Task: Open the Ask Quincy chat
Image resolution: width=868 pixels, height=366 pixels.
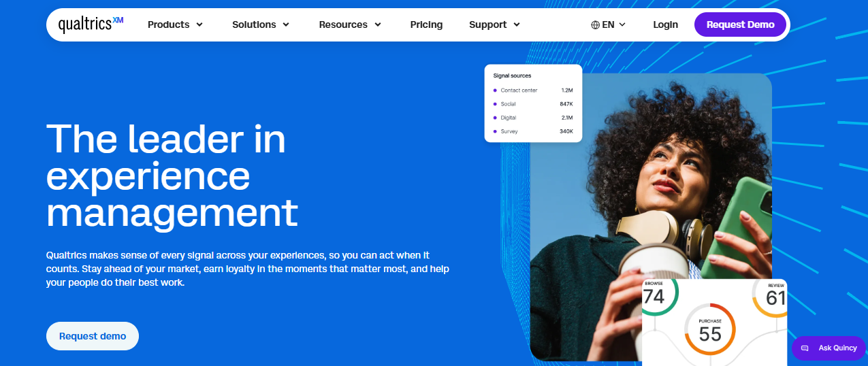Action: click(829, 348)
